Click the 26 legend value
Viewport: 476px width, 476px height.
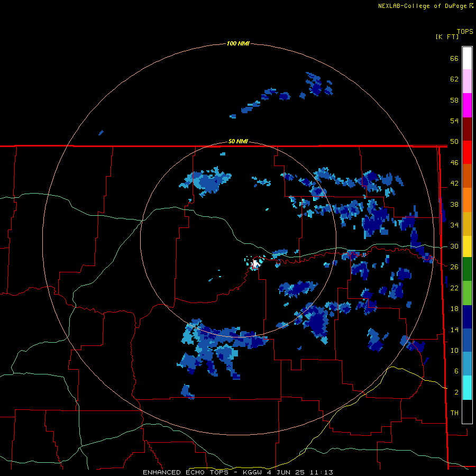[x=454, y=267]
